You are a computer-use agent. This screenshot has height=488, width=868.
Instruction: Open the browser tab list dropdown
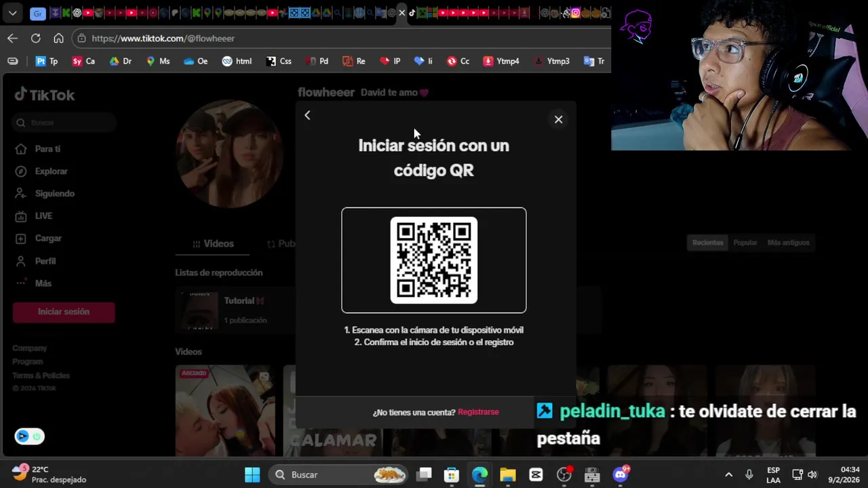[x=12, y=13]
